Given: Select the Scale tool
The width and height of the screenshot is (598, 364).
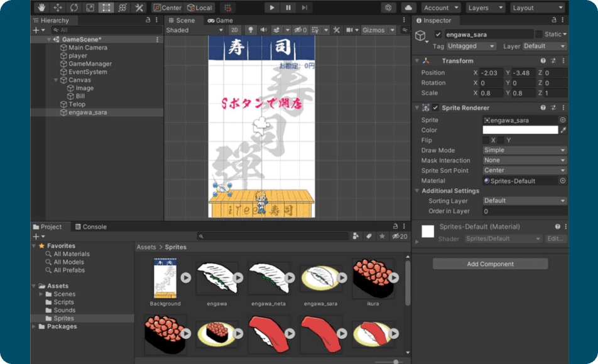Looking at the screenshot, I should [90, 8].
